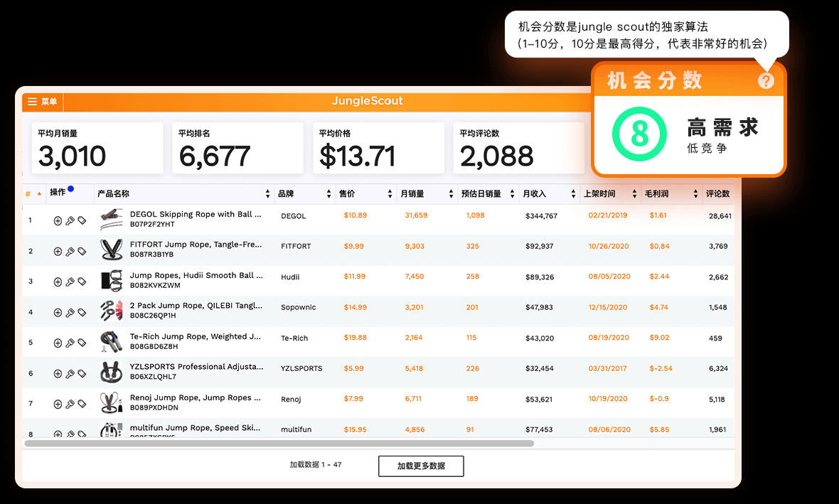The width and height of the screenshot is (839, 504).
Task: Open the 菜单 hamburger menu
Action: click(42, 102)
